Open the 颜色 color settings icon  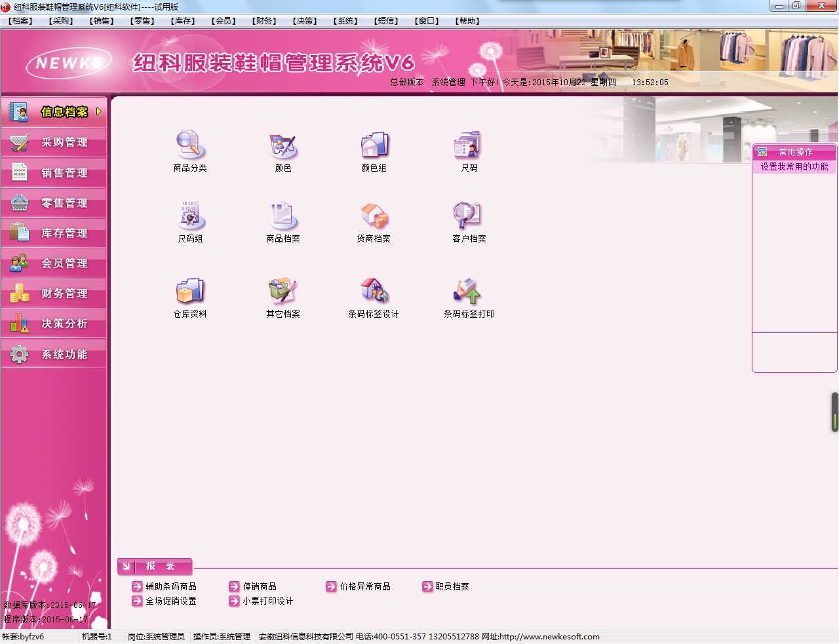(x=283, y=145)
